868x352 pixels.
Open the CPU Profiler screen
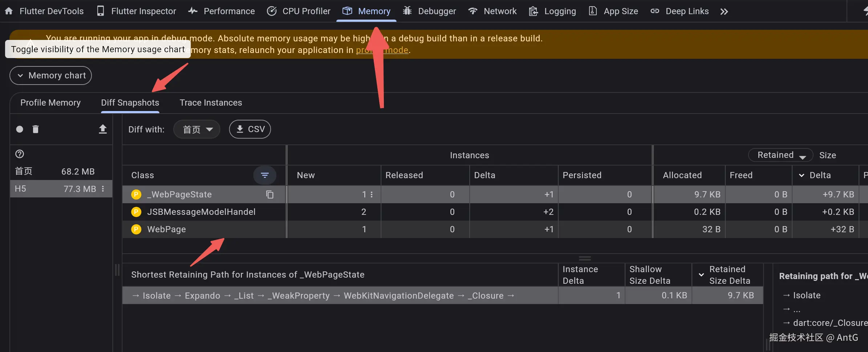click(299, 11)
